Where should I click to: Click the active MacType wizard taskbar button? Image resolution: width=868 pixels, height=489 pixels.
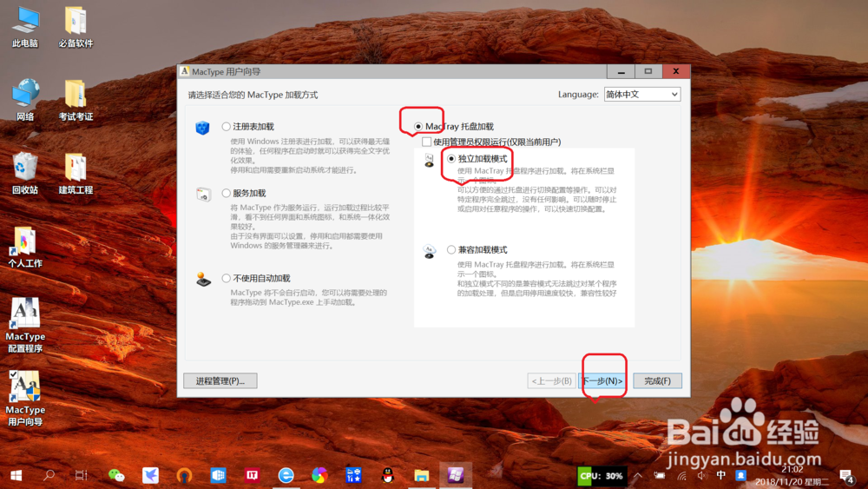456,475
